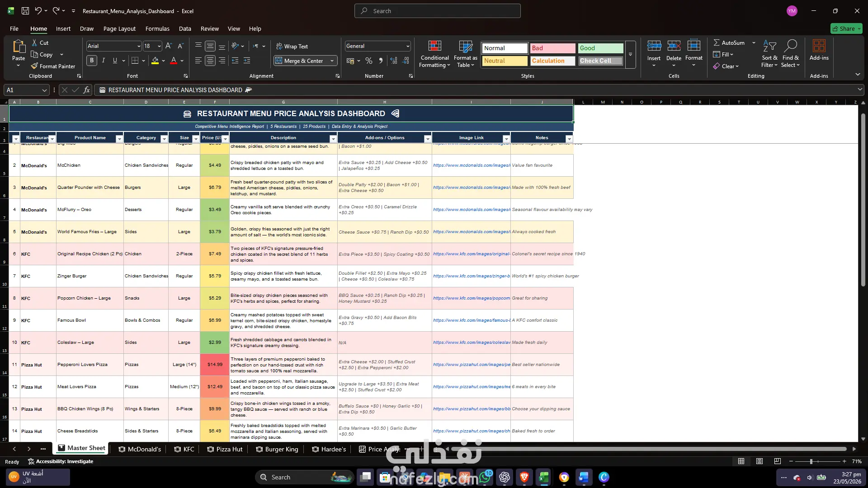Open the font size dropdown showing 18

point(159,46)
